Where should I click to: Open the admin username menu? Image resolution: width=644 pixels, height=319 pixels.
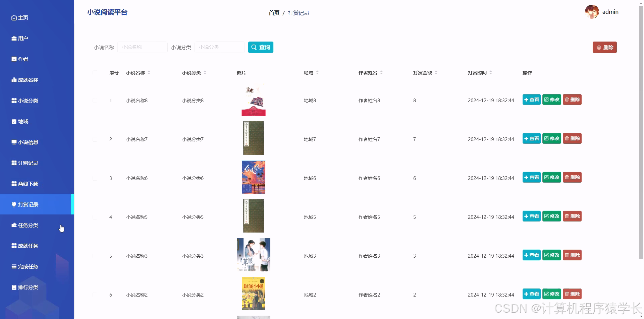pyautogui.click(x=610, y=12)
